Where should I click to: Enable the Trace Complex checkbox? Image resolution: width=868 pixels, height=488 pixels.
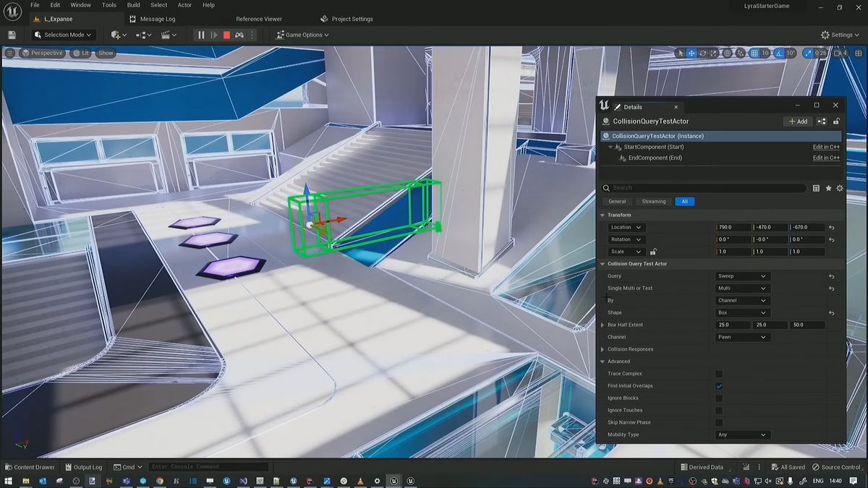point(719,374)
